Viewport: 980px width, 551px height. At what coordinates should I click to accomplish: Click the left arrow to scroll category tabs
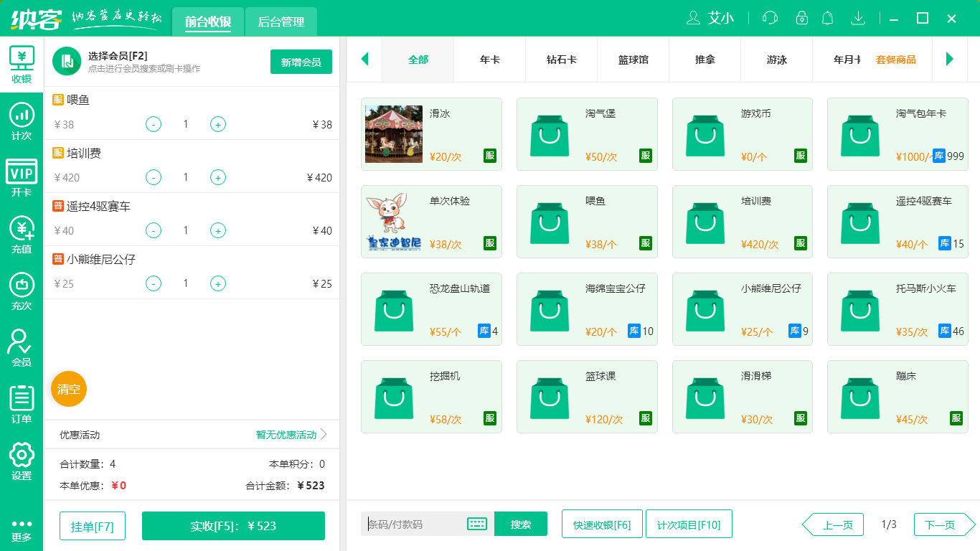[364, 60]
